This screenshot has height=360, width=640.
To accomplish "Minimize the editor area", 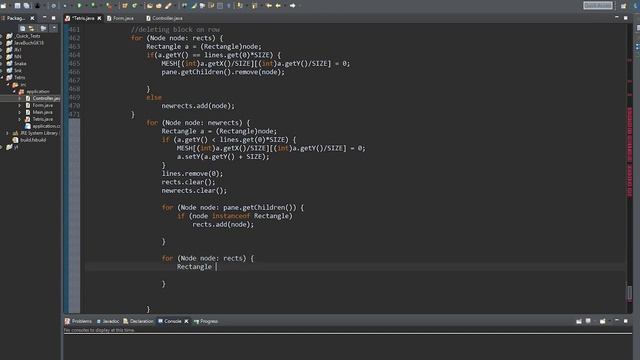I will coord(617,18).
